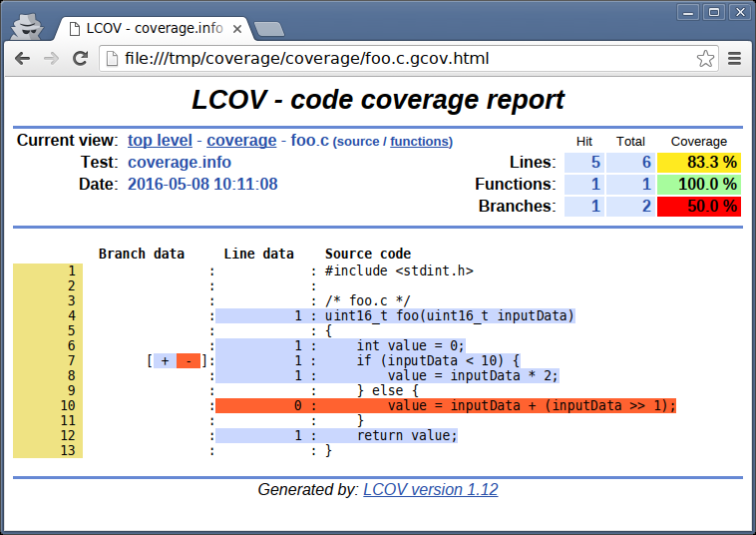Screen dimensions: 756x535
Task: Click the incognito spy icon
Action: coord(27,27)
